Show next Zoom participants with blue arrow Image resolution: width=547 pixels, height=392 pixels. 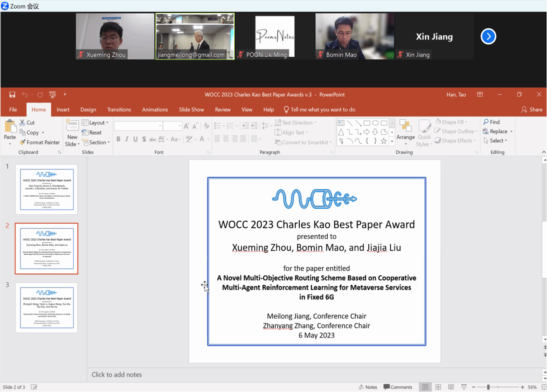tap(488, 37)
